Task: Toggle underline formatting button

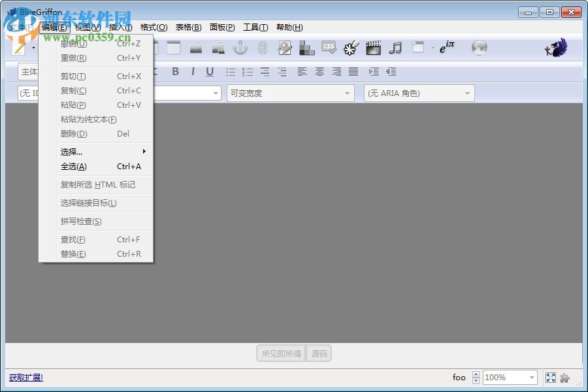Action: pos(210,72)
